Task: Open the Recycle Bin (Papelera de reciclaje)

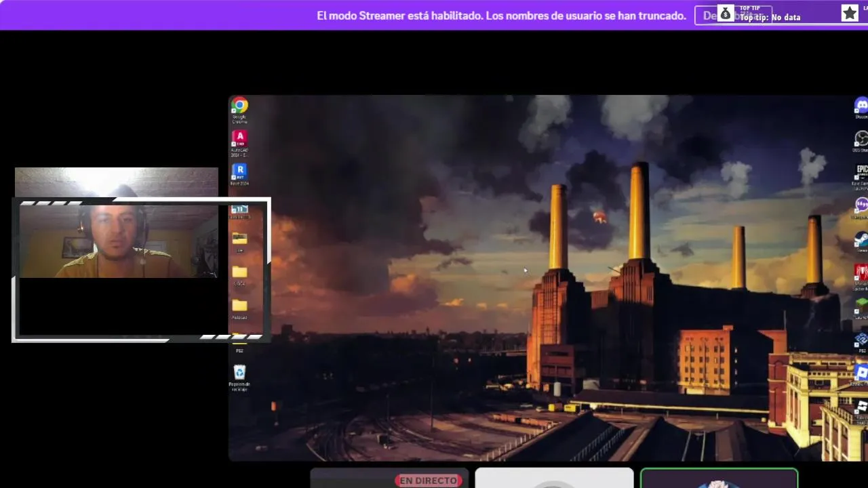Action: [239, 378]
